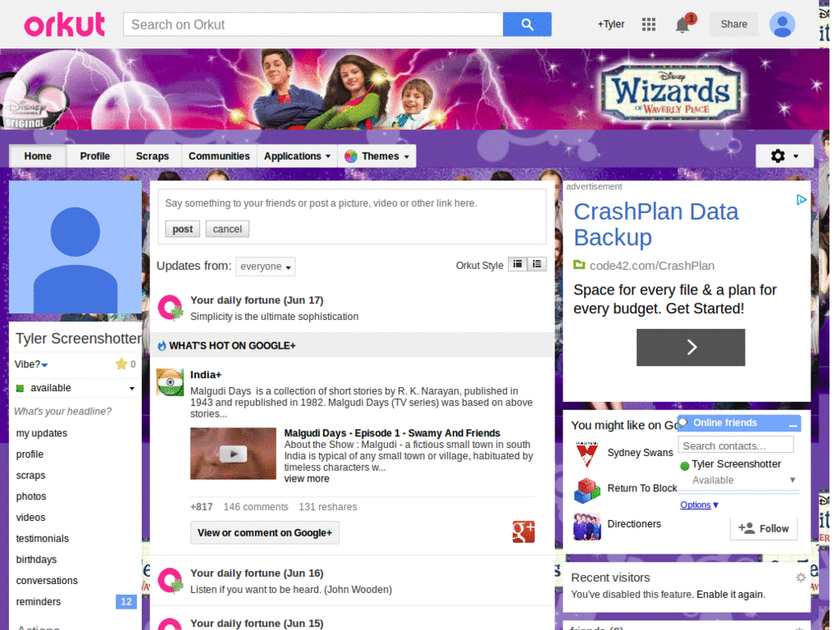Screen dimensions: 840x630
Task: Open my updates in sidebar
Action: [x=42, y=433]
